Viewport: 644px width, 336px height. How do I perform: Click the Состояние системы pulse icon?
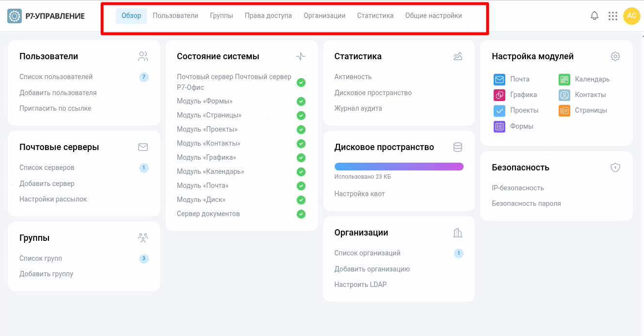pos(301,56)
